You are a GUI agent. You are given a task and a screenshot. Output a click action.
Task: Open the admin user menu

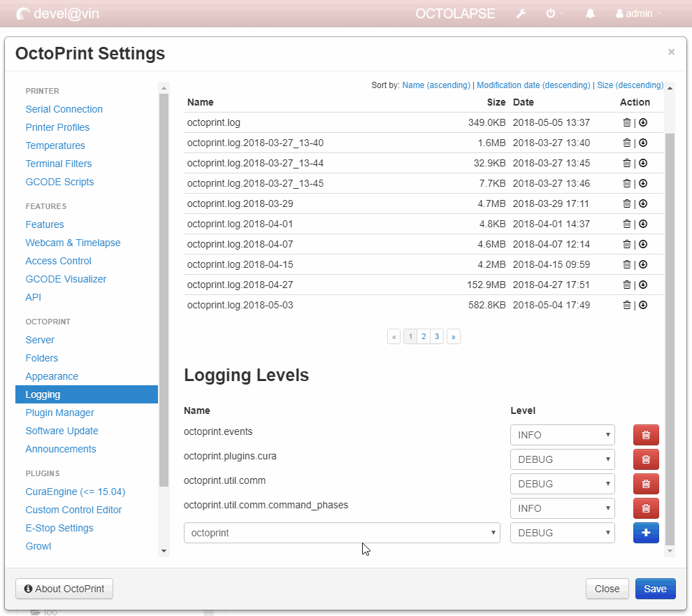pyautogui.click(x=637, y=13)
